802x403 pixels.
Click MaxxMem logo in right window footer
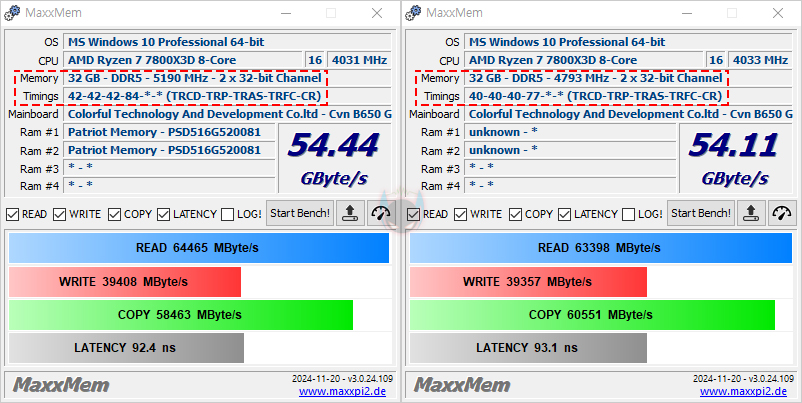pos(462,385)
